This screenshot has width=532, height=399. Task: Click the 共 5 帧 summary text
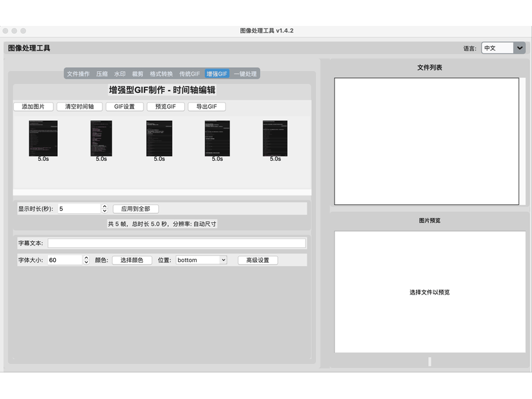(x=162, y=224)
